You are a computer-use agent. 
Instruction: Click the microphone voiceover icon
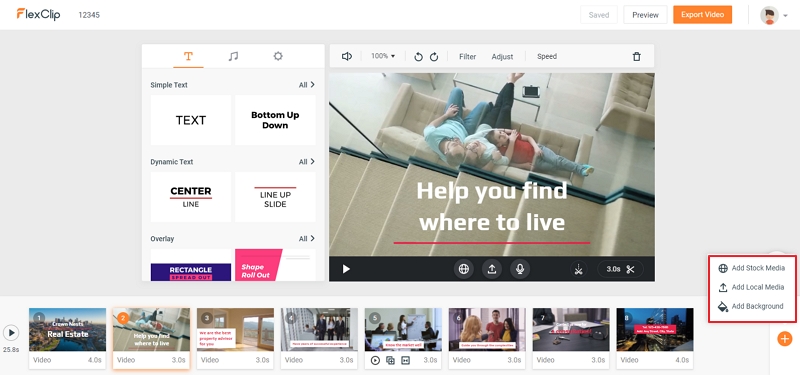click(519, 269)
